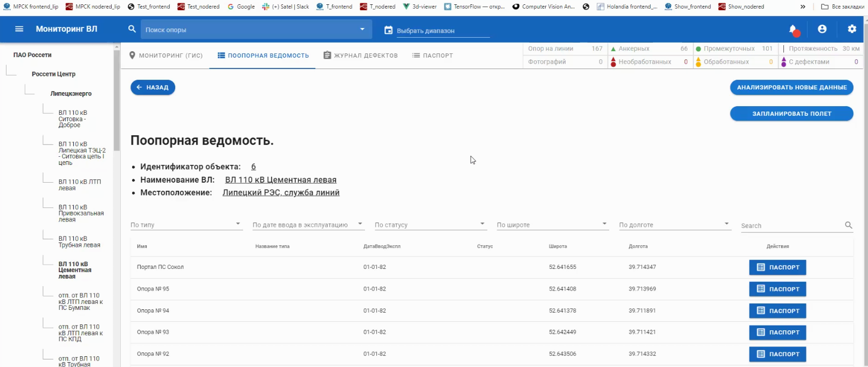Follow the 'ВЛ 110 кВ Цементная левая' link
868x367 pixels.
(281, 180)
